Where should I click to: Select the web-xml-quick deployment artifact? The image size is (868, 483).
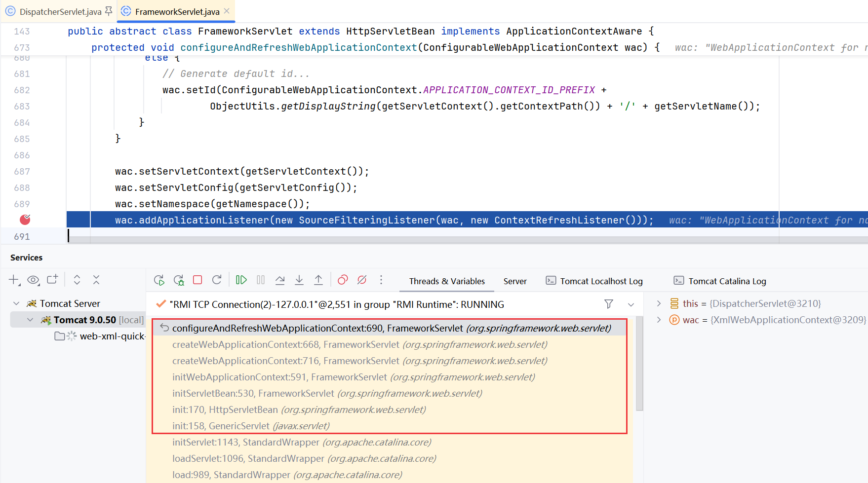(x=100, y=336)
